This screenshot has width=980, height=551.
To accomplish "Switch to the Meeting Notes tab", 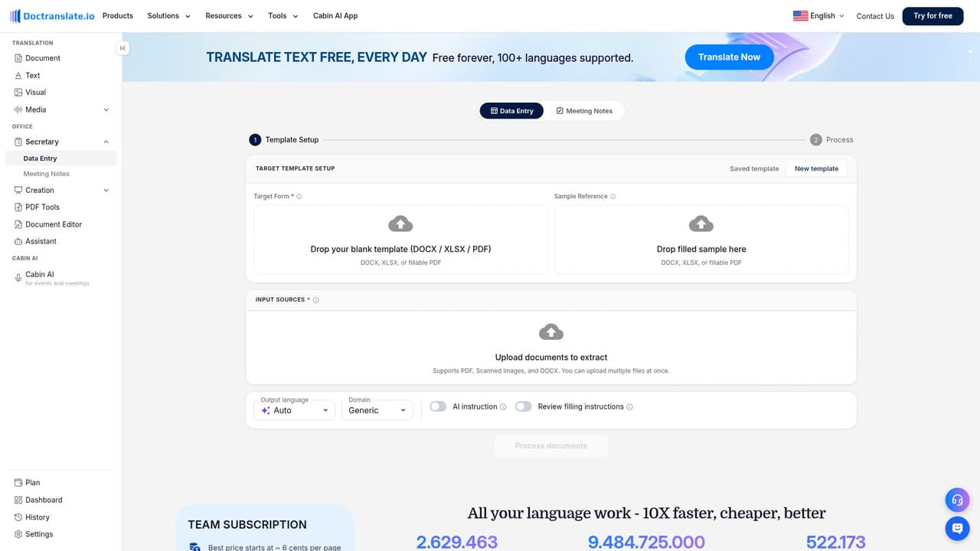I will point(584,111).
